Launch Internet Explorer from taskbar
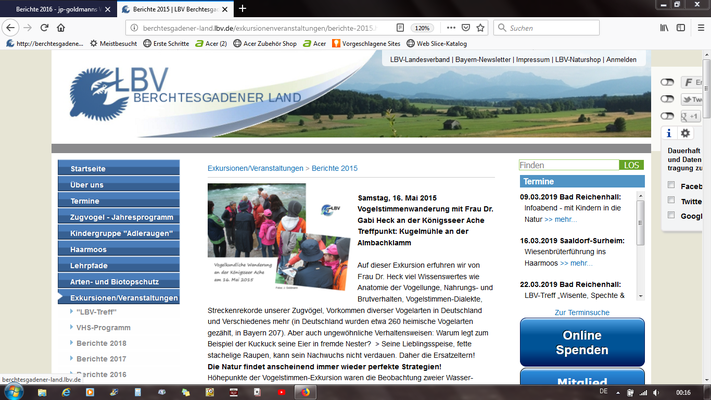Viewport: 711px width, 400px height. [x=66, y=392]
